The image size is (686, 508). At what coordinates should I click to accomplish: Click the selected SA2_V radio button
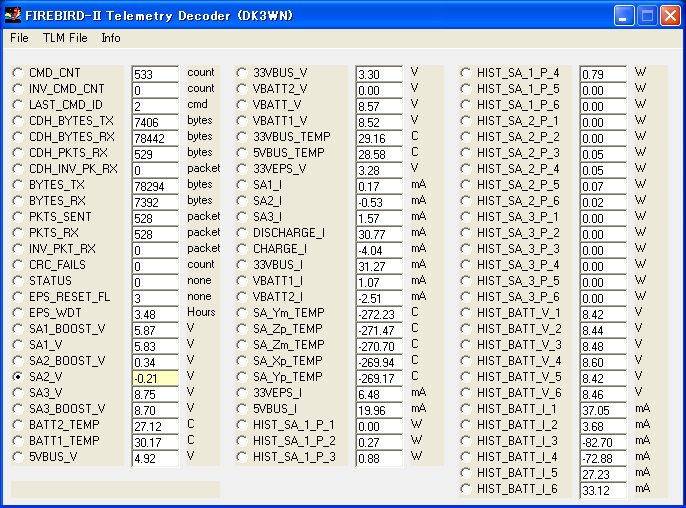(x=18, y=377)
